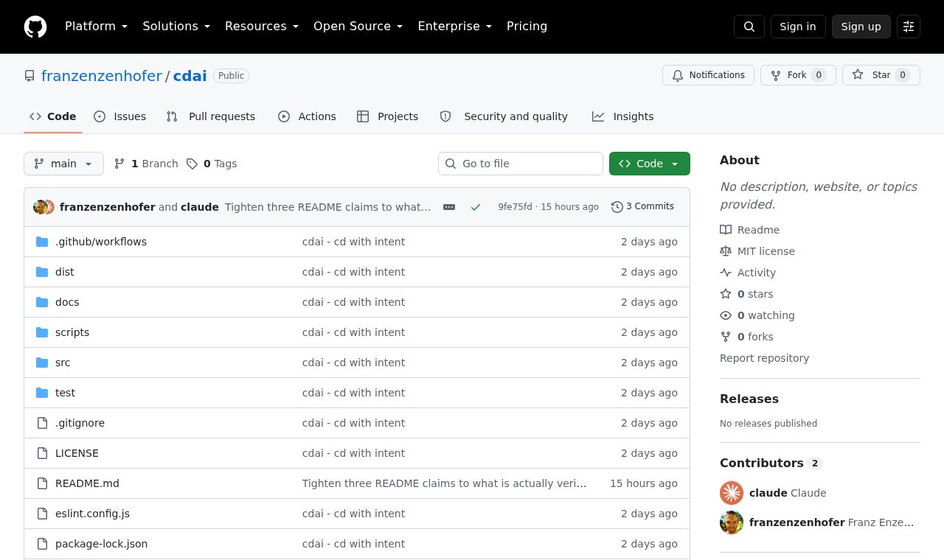Expand the Resources menu

tap(262, 27)
